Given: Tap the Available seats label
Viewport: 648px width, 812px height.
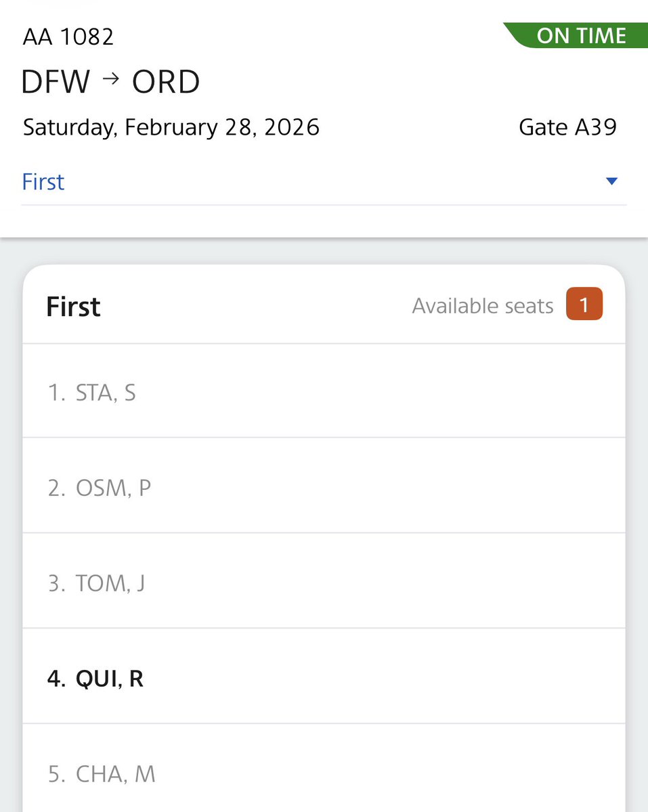Looking at the screenshot, I should pyautogui.click(x=483, y=306).
